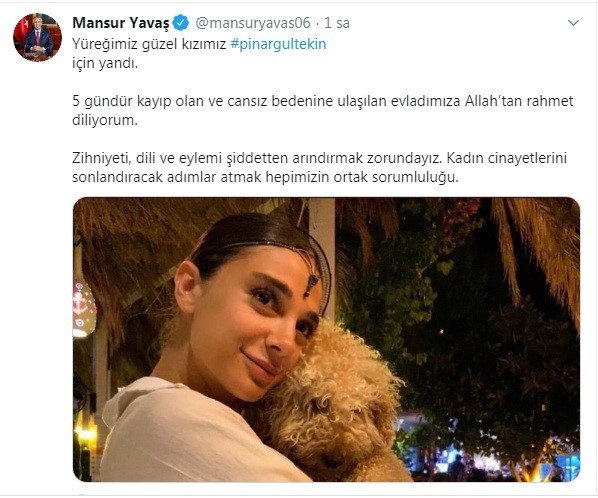
Task: Click the "Yüreğimiz güzel kızımız" text
Action: [149, 44]
